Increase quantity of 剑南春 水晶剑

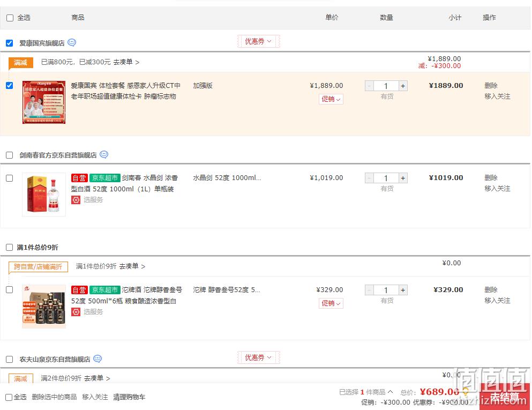pyautogui.click(x=403, y=178)
